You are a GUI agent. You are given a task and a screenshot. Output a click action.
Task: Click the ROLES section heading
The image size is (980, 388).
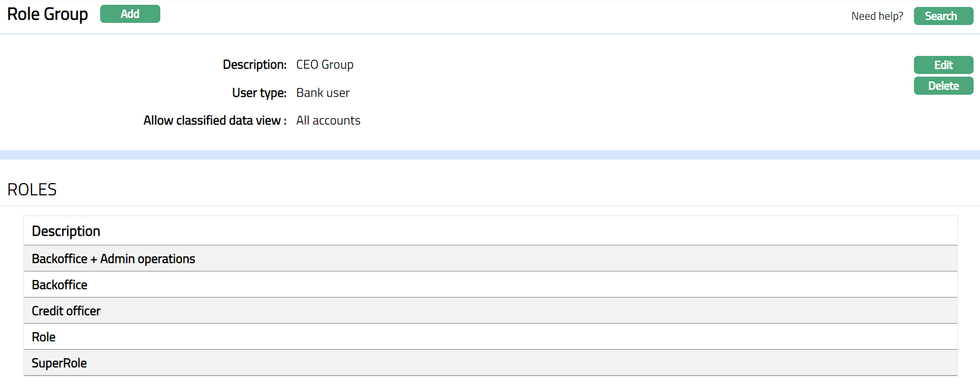(32, 189)
